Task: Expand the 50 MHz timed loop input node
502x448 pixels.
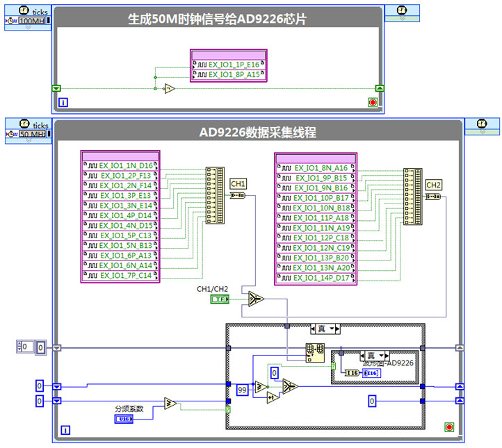Action: point(29,141)
